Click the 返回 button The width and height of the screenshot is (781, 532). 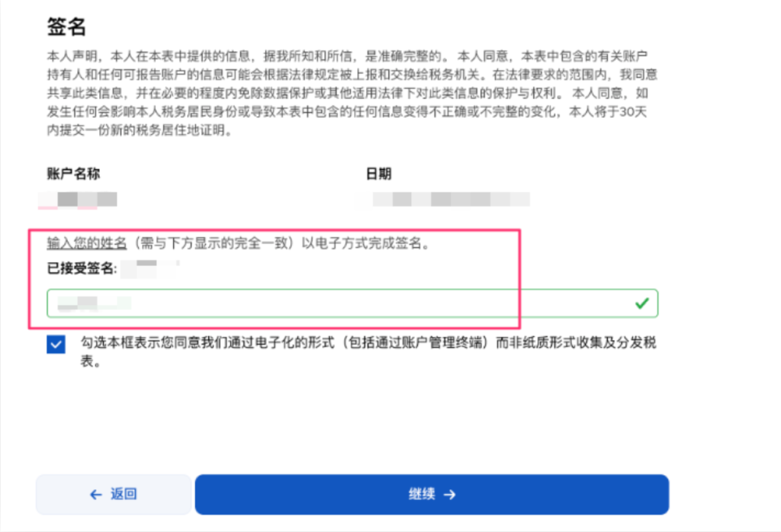[114, 494]
